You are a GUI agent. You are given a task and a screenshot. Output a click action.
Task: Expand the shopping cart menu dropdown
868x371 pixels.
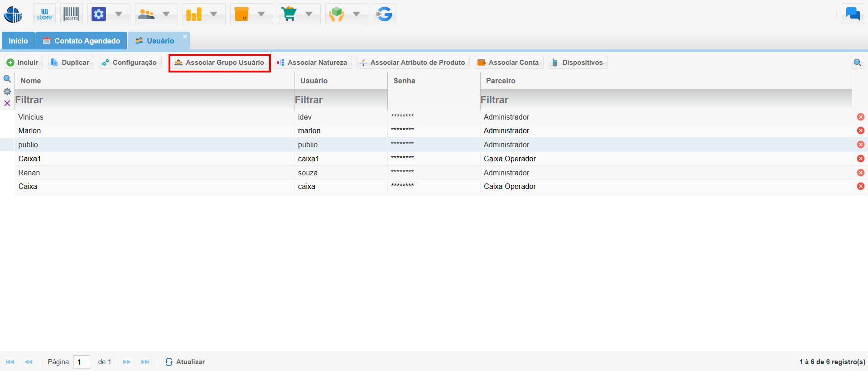pos(309,14)
